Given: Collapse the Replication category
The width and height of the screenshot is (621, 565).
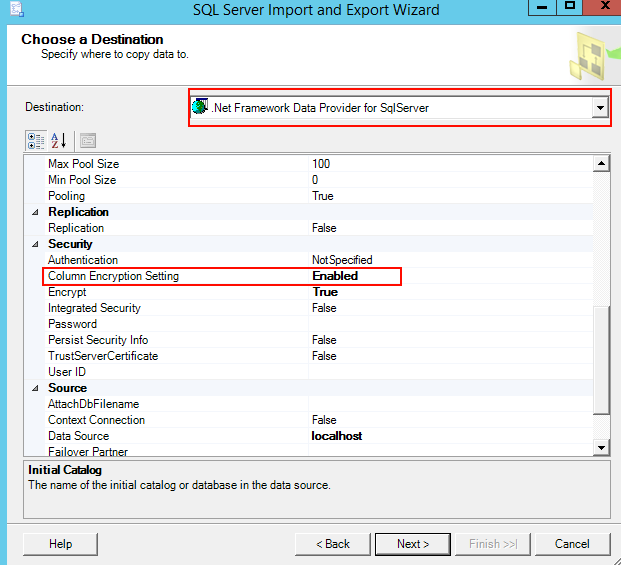Looking at the screenshot, I should (35, 212).
